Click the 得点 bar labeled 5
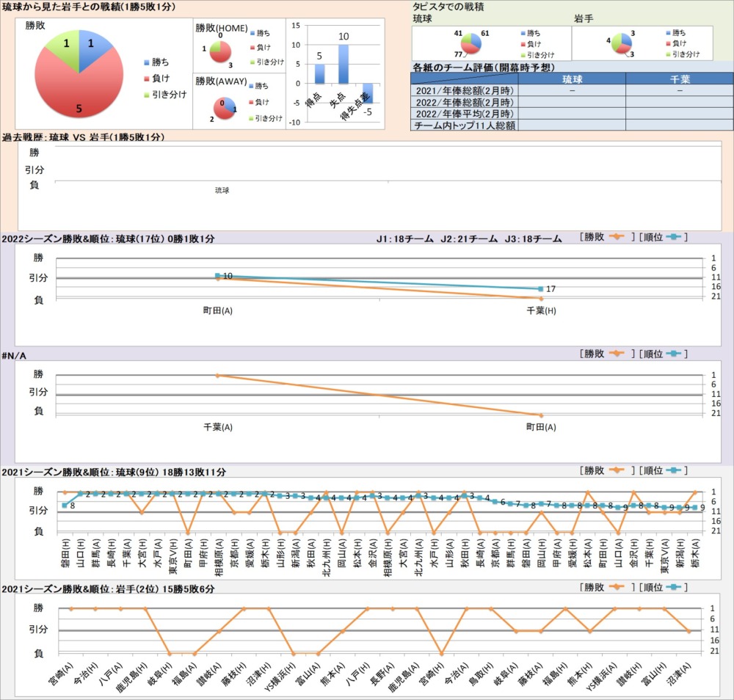The width and height of the screenshot is (734, 700). (319, 74)
